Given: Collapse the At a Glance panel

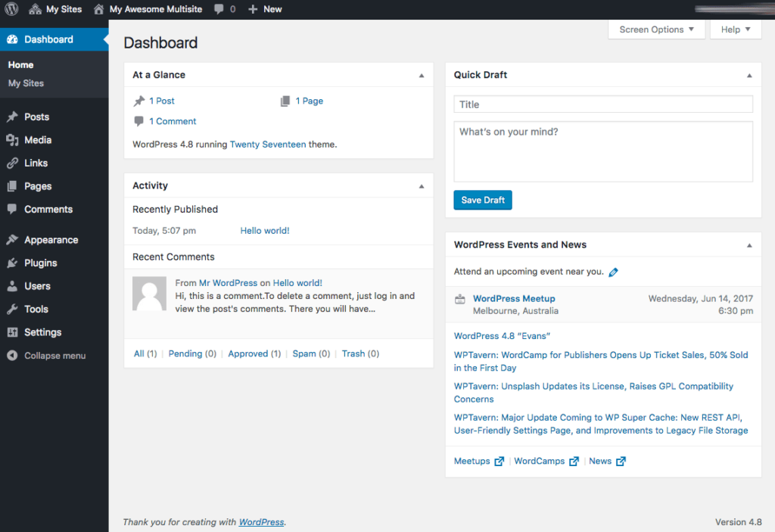Looking at the screenshot, I should pyautogui.click(x=421, y=75).
